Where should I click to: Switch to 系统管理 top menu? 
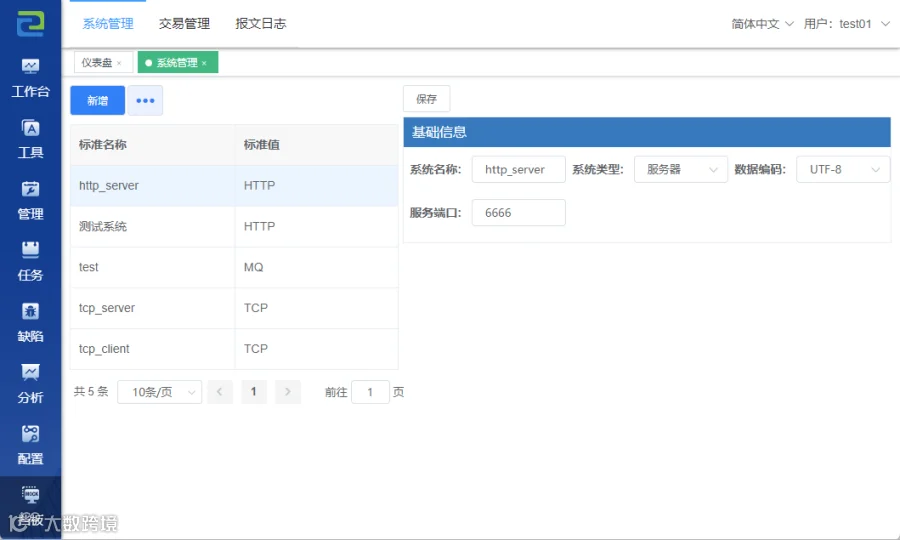coord(108,24)
